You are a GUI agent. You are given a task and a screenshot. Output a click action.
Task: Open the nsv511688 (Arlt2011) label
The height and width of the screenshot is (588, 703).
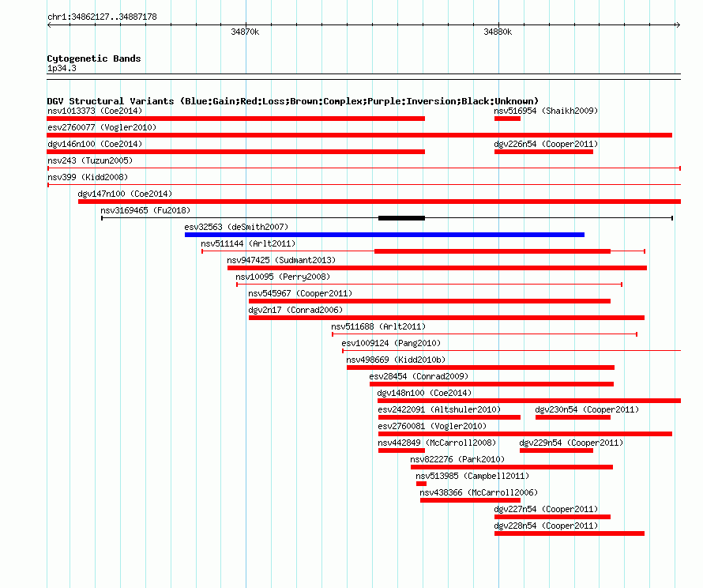pos(378,326)
